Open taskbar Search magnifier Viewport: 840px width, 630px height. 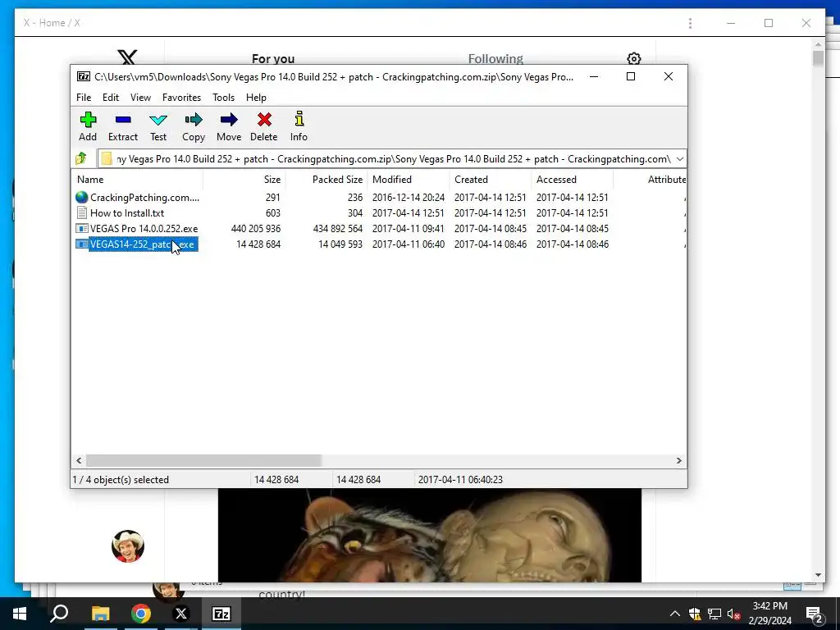[59, 614]
